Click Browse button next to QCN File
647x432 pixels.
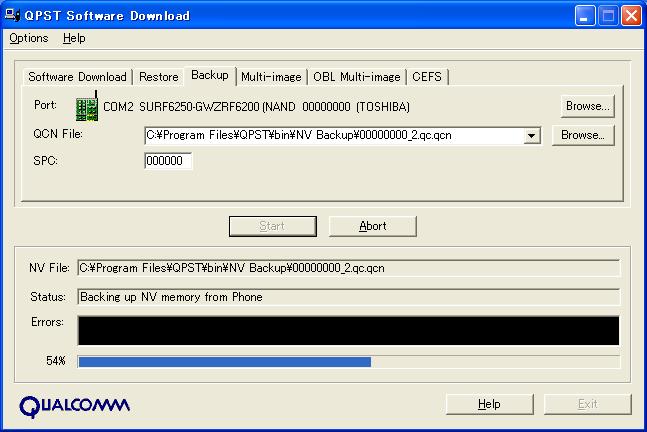point(584,135)
